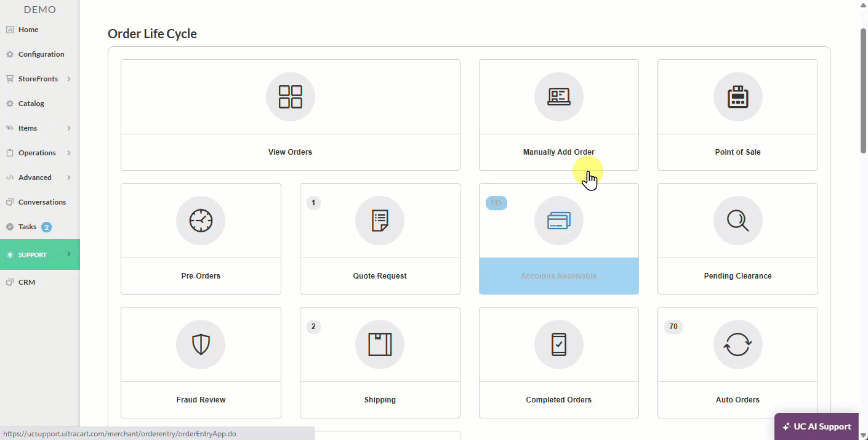
Task: Click the StoreFronts cart icon in sidebar
Action: [10, 79]
